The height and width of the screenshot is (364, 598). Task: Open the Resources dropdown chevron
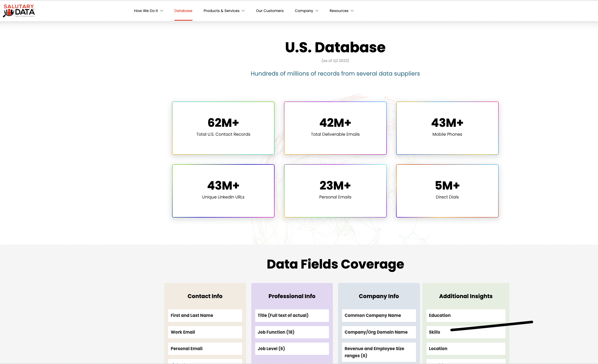coord(352,11)
